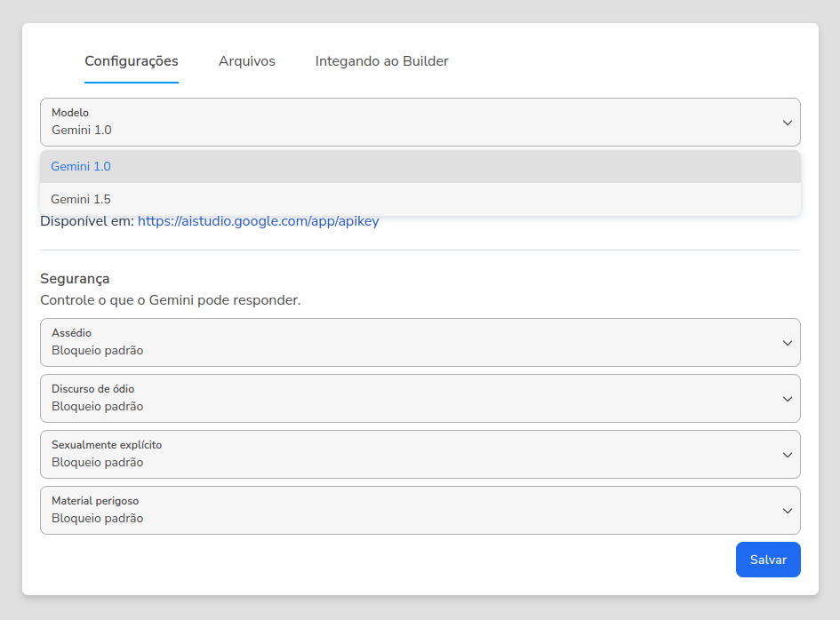Screen dimensions: 840x620
Task: Click the Discurso de ódio chevron arrow
Action: pyautogui.click(x=787, y=399)
